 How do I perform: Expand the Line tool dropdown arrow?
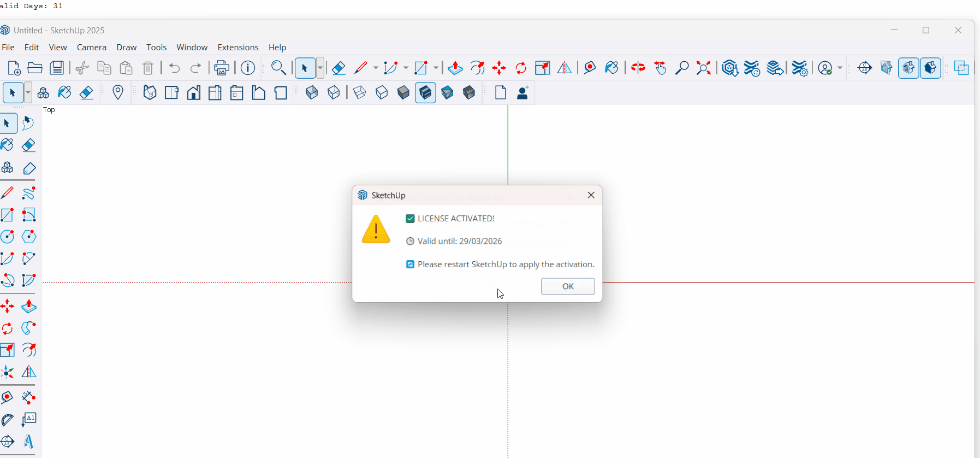(376, 68)
